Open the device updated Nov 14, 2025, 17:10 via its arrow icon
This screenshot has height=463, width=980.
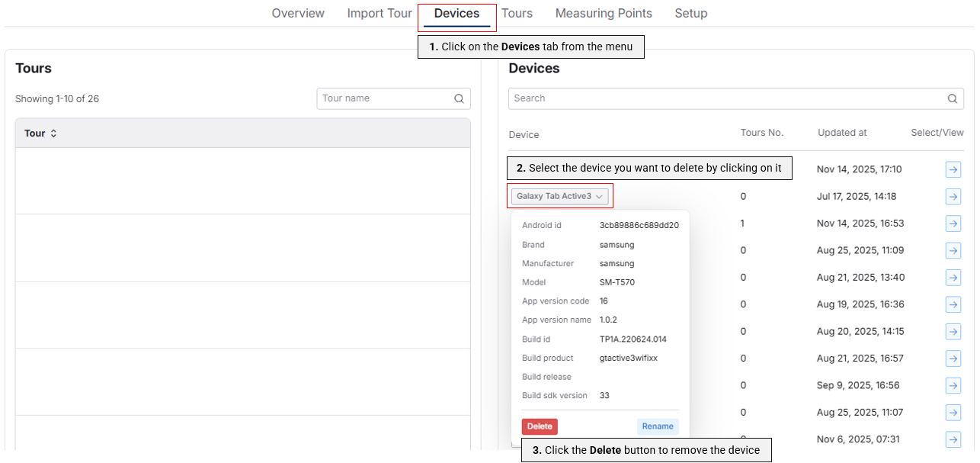(x=953, y=169)
